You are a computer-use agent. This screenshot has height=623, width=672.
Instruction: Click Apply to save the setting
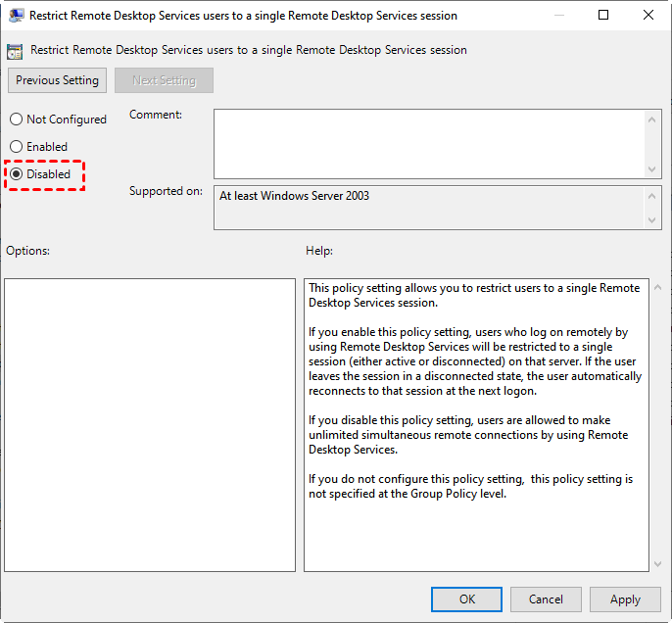pos(625,599)
